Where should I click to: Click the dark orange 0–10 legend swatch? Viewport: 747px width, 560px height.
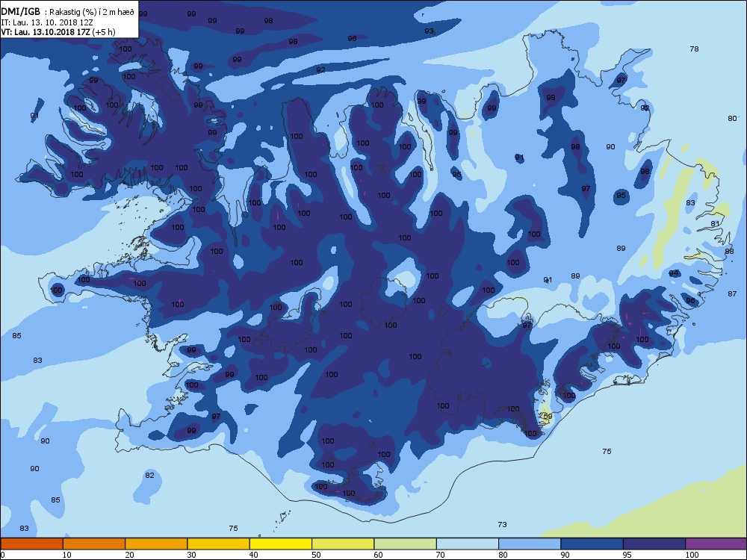[31, 544]
